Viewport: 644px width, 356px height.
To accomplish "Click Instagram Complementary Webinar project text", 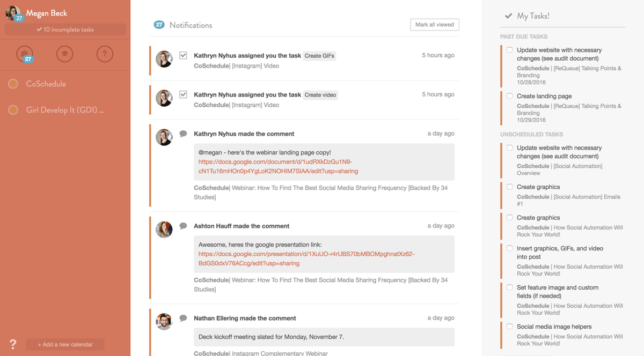I will coord(280,353).
